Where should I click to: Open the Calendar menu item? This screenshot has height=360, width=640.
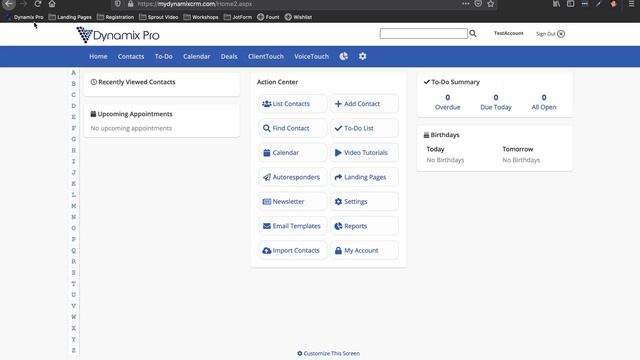(196, 56)
